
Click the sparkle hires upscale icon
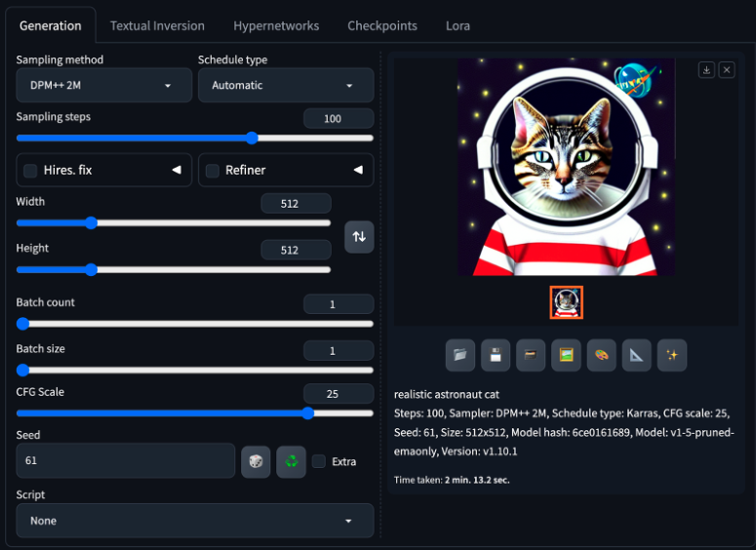click(672, 355)
